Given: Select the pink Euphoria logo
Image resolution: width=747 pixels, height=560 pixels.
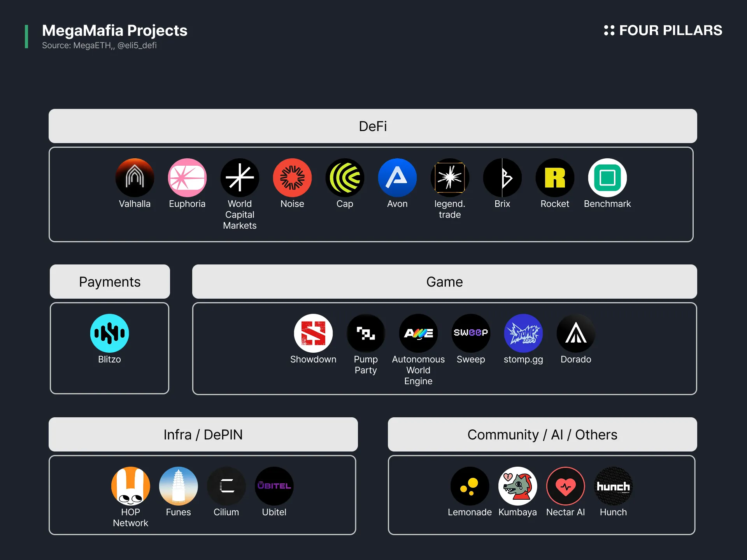Looking at the screenshot, I should coord(187,178).
